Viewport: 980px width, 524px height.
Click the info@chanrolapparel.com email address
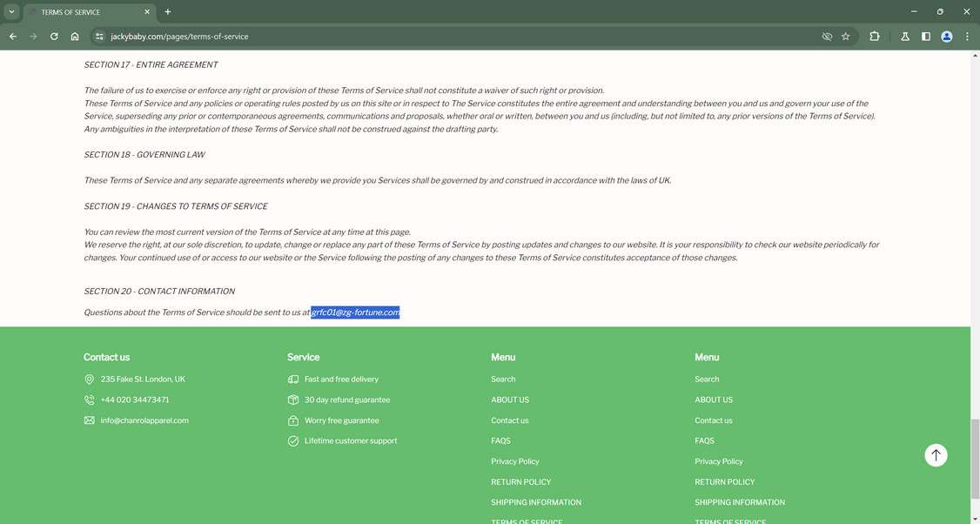tap(144, 420)
